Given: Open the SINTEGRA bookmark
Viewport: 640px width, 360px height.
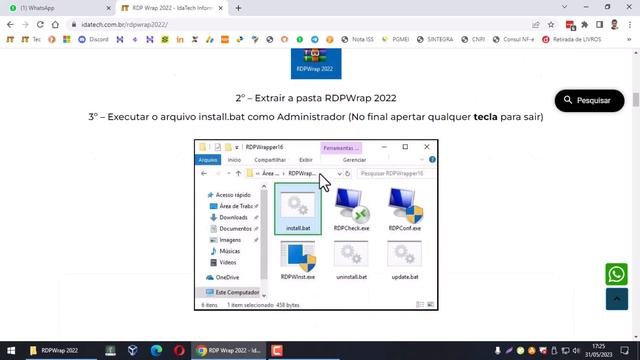Looking at the screenshot, I should click(x=435, y=40).
